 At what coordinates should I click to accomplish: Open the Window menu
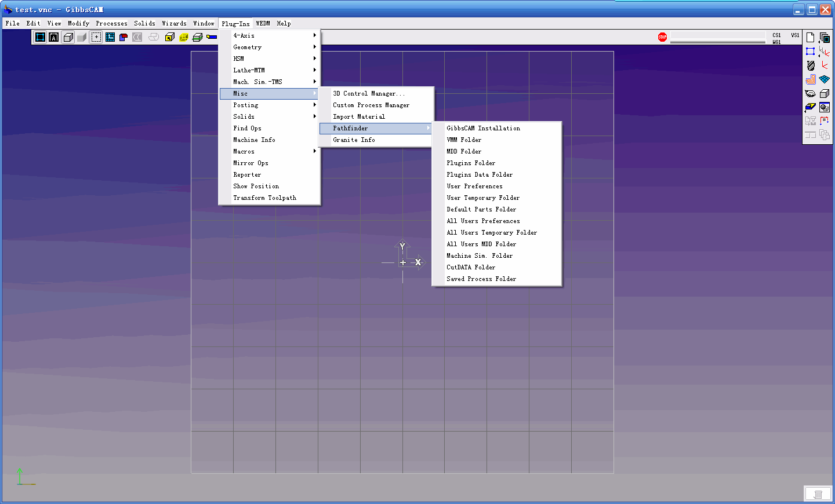click(204, 23)
